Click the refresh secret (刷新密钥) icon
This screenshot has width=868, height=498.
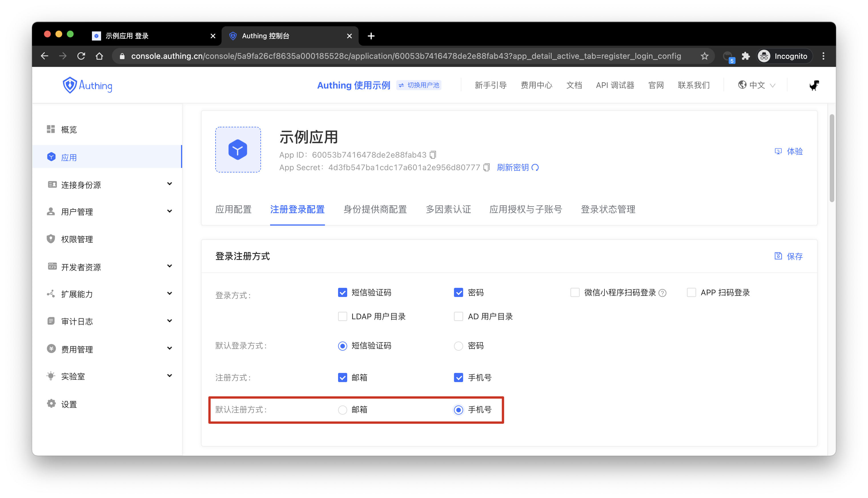pos(535,168)
